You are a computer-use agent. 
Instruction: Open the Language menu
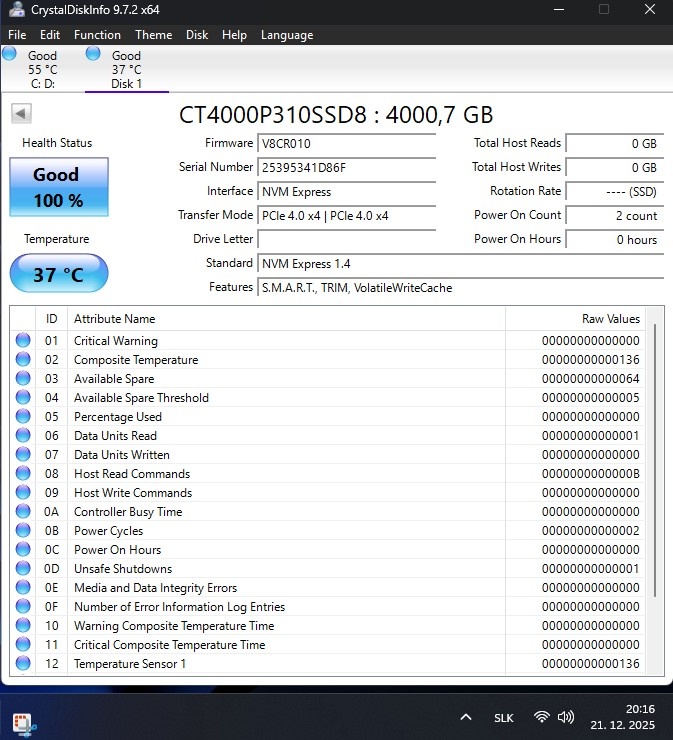tap(287, 35)
